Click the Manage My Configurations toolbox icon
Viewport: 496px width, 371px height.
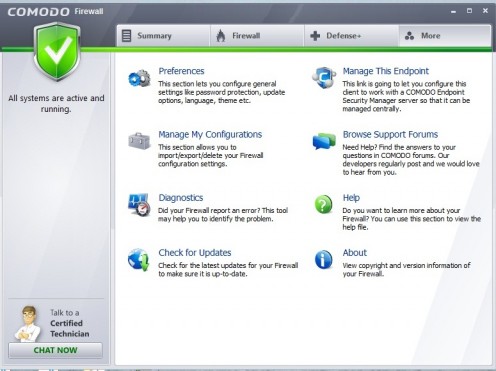point(139,141)
